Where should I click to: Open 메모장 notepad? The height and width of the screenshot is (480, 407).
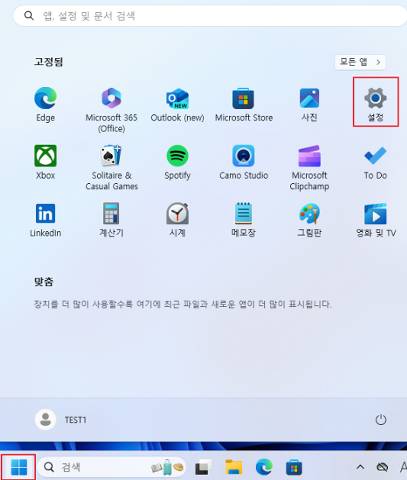[244, 220]
